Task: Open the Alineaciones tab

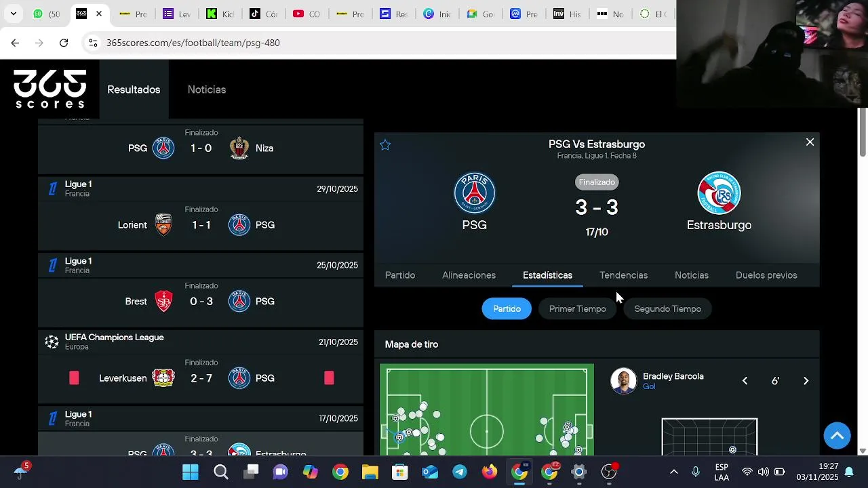Action: [469, 275]
